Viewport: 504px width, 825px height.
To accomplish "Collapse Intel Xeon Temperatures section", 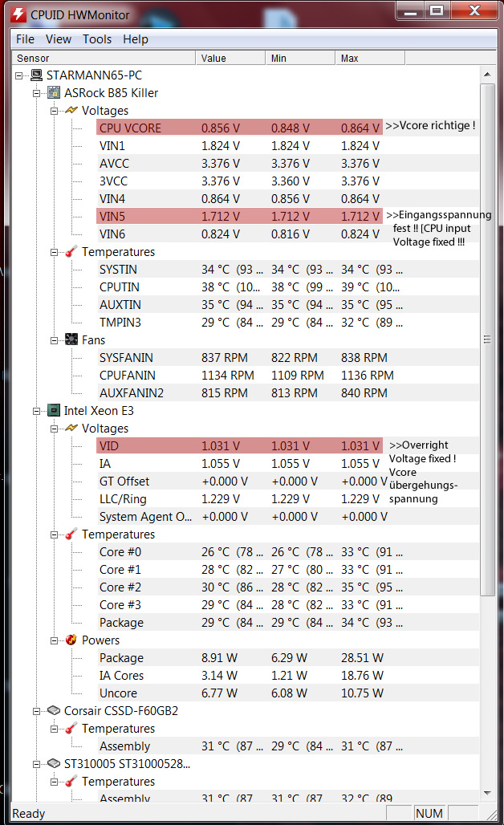I will [x=54, y=534].
